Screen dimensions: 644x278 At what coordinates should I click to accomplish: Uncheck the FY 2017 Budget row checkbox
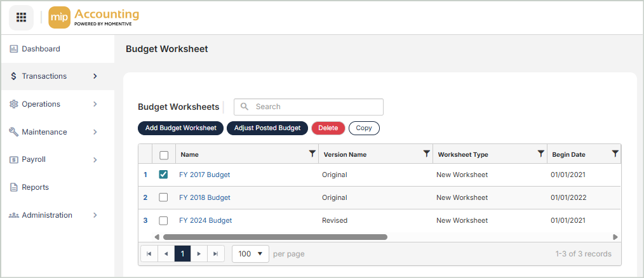pos(163,175)
